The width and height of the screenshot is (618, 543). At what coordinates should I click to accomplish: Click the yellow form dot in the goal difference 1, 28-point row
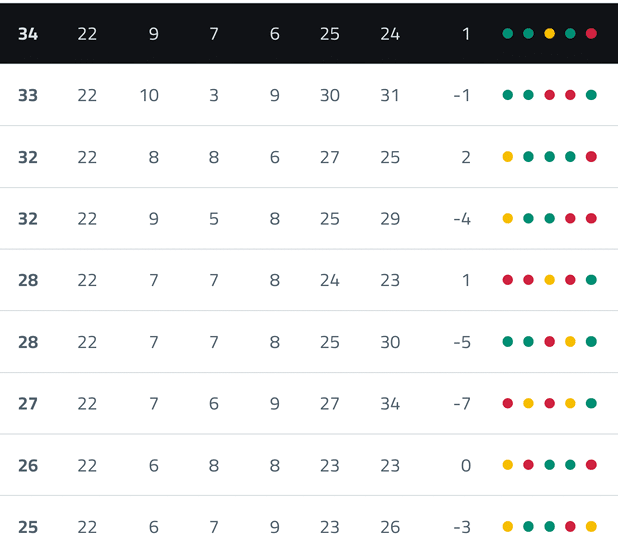coord(549,281)
